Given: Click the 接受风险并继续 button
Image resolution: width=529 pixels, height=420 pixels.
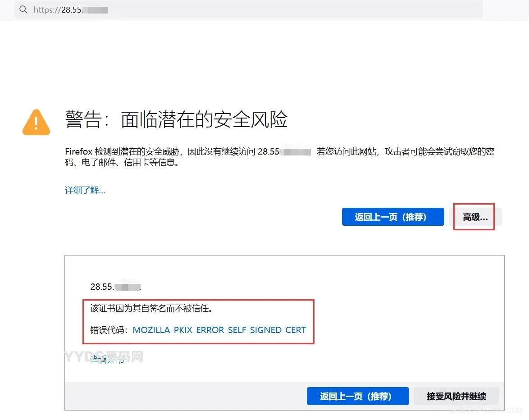Looking at the screenshot, I should pos(456,396).
